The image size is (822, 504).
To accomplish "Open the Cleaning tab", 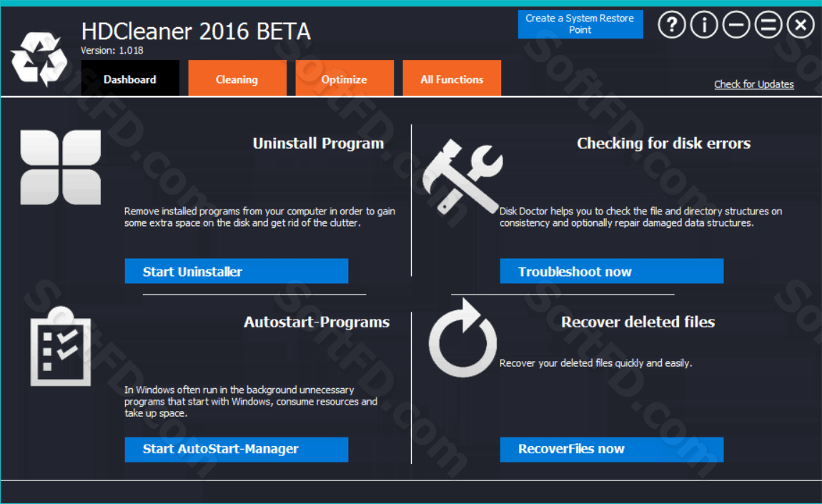I will click(x=237, y=79).
